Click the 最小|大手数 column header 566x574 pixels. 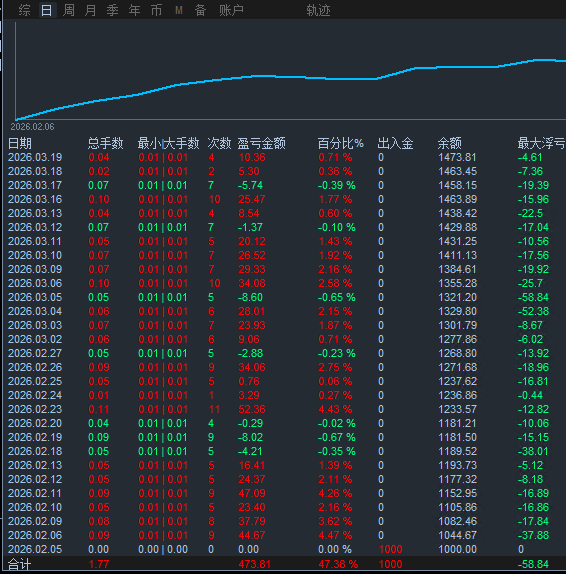pos(168,143)
